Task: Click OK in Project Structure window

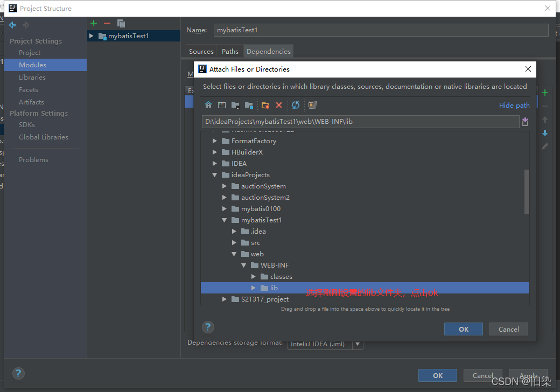Action: (437, 376)
